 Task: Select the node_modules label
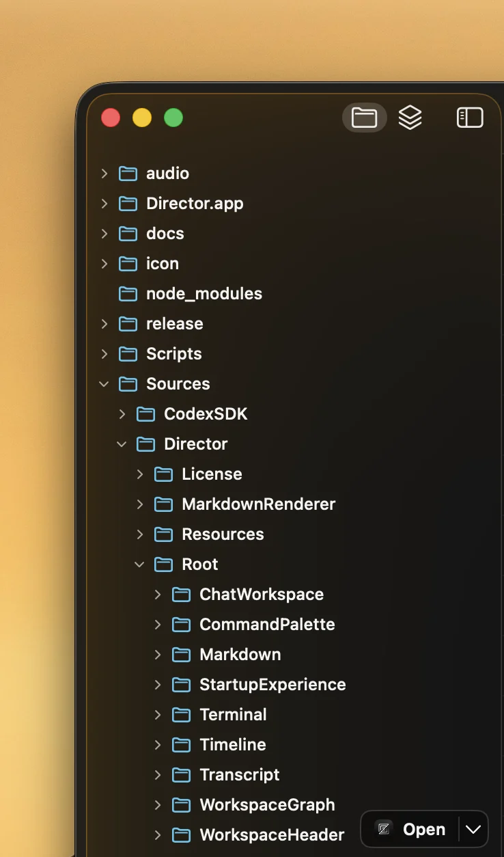click(x=204, y=294)
